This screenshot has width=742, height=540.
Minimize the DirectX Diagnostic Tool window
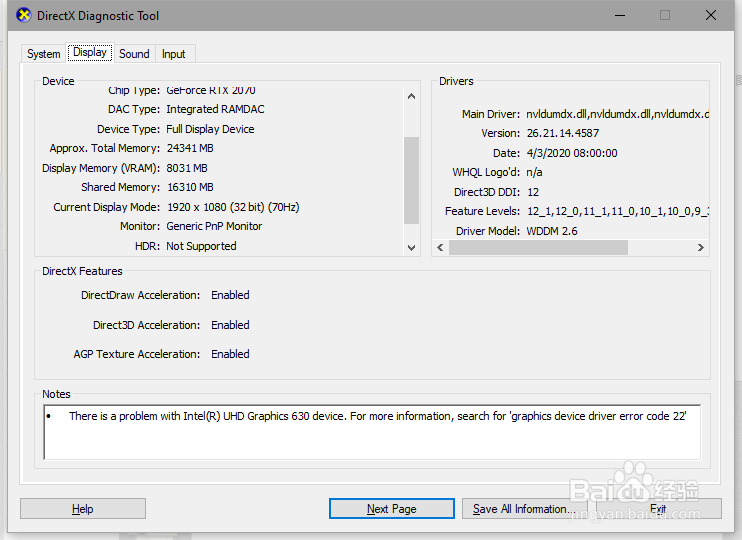[620, 16]
